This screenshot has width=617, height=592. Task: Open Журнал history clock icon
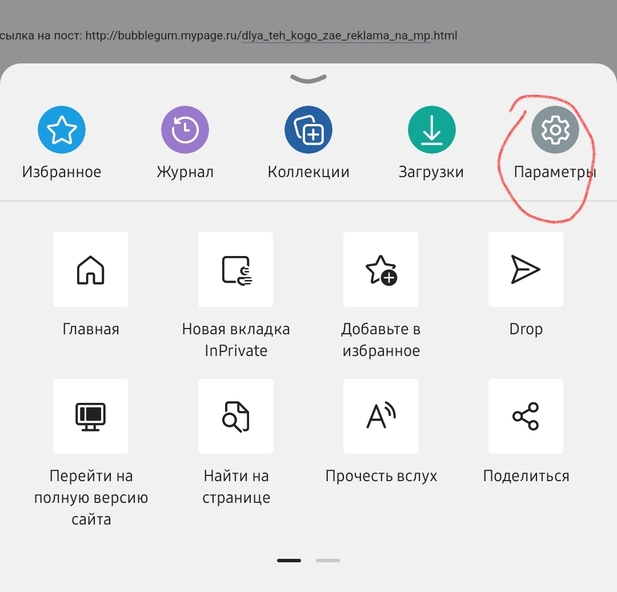tap(185, 130)
